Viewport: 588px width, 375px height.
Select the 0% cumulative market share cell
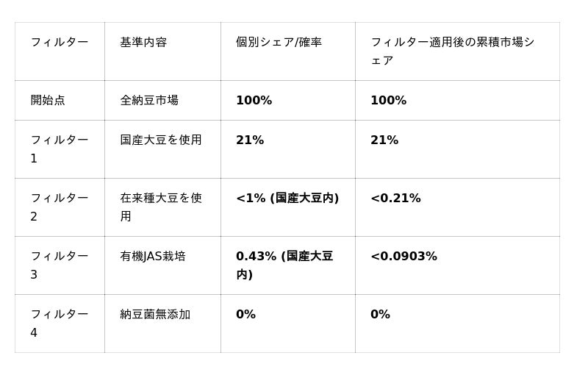tap(380, 315)
